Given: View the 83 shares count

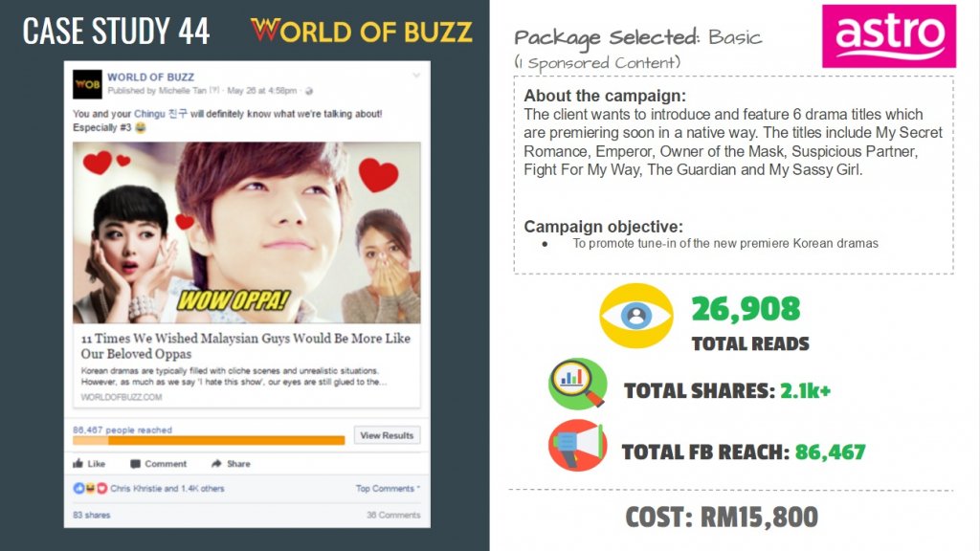Looking at the screenshot, I should coord(91,515).
